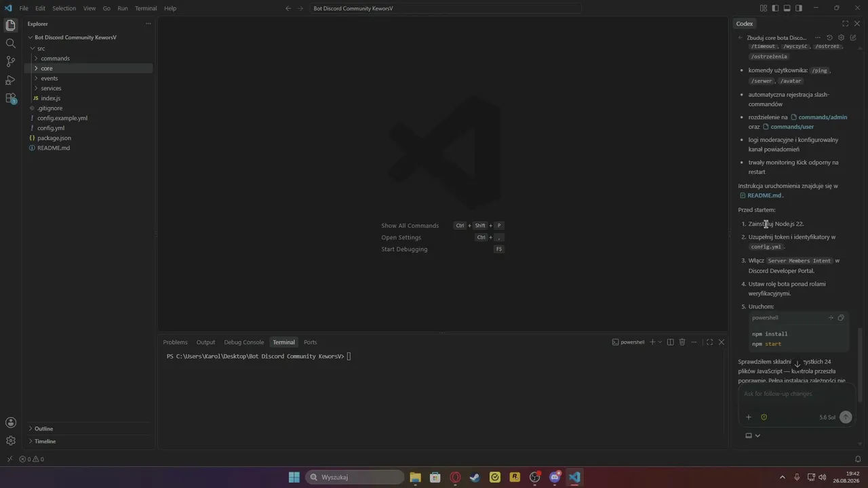
Task: Open Codex task history icon
Action: [829, 38]
